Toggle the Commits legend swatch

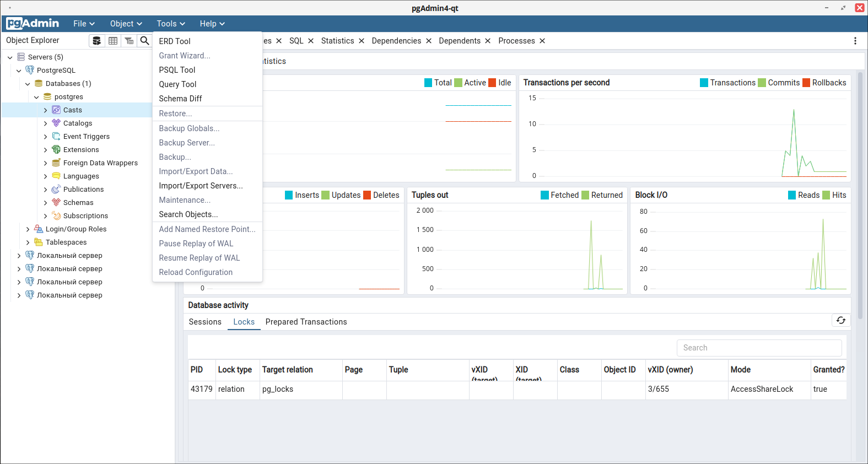[762, 83]
